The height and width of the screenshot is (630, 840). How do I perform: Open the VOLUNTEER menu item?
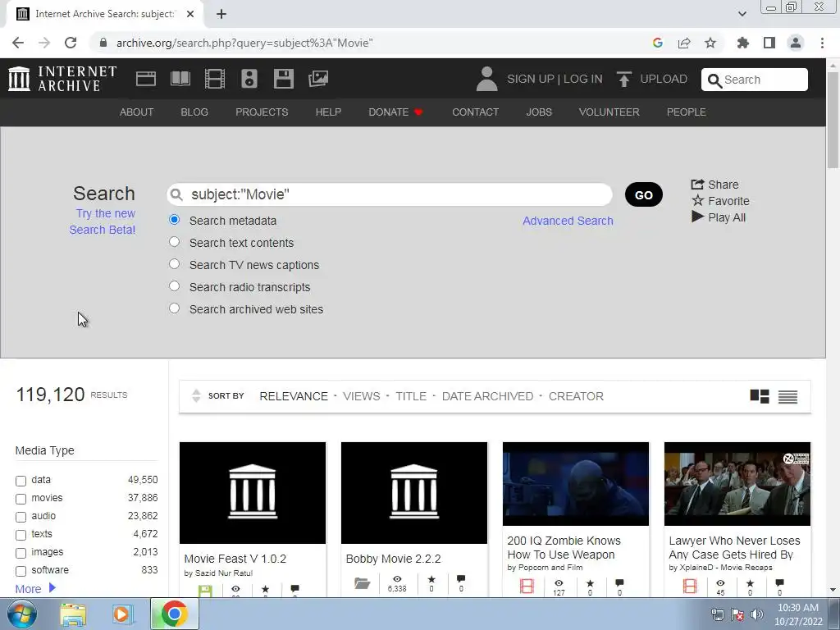pos(609,112)
